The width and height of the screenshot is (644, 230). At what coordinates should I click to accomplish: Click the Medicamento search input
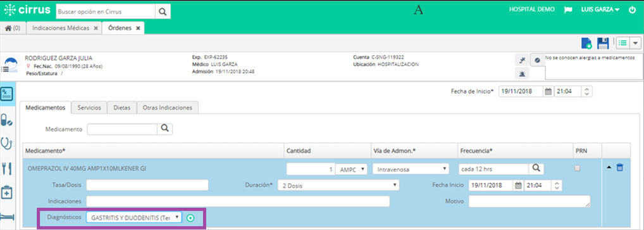point(122,129)
